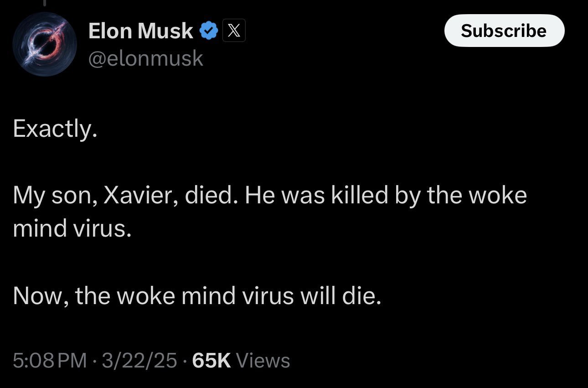Click the blue verified checkmark badge
Viewport: 588px width, 388px height.
click(x=209, y=31)
